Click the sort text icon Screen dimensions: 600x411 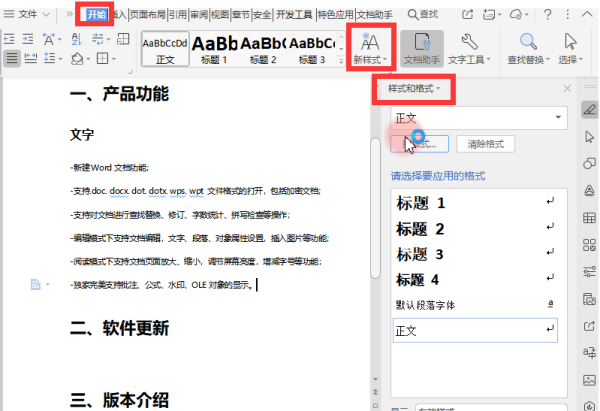tap(77, 39)
